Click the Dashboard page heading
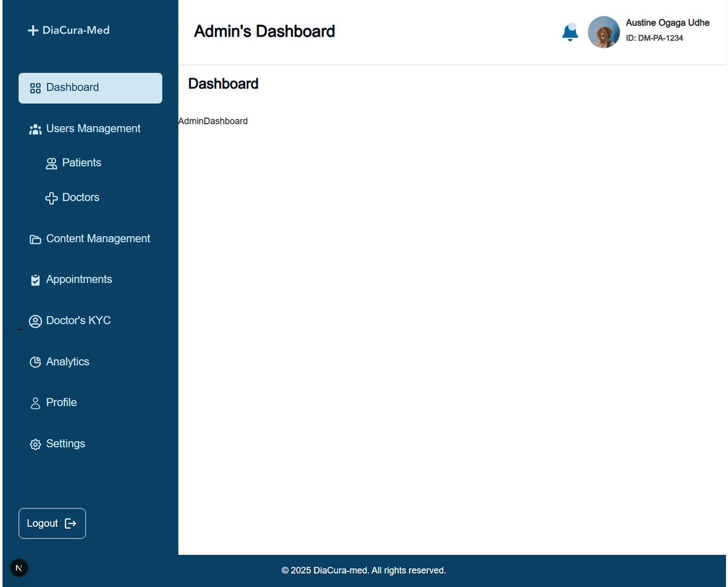This screenshot has height=587, width=728. click(223, 84)
